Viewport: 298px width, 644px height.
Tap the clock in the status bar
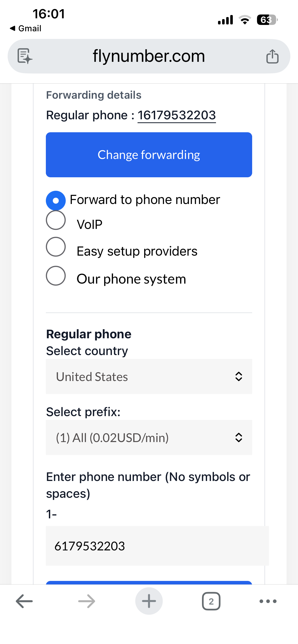49,14
